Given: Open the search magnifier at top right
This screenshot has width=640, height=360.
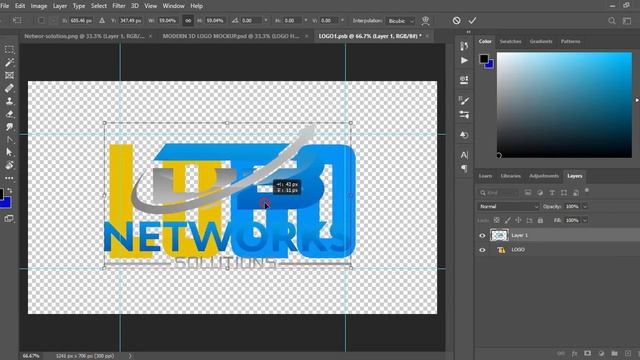Looking at the screenshot, I should [611, 20].
